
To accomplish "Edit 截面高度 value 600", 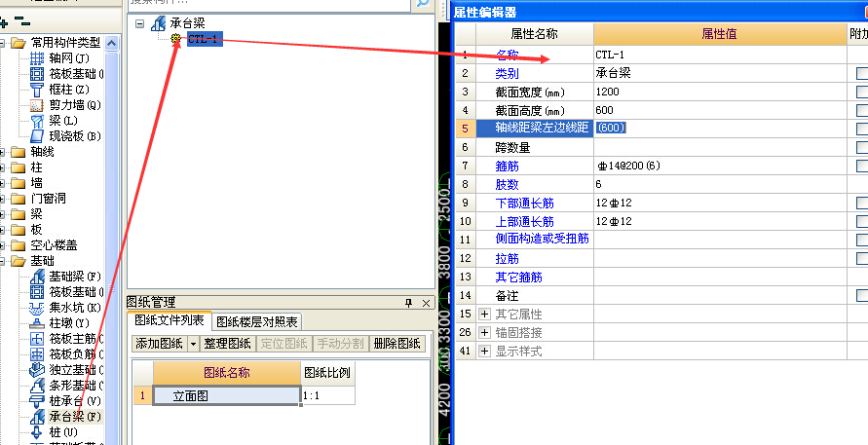I will [x=720, y=110].
